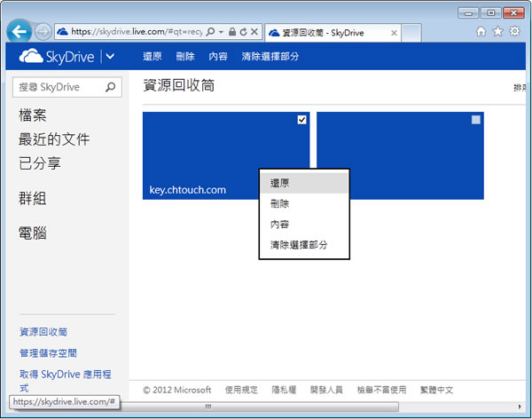
Task: Click the browser back arrow button
Action: 20,31
